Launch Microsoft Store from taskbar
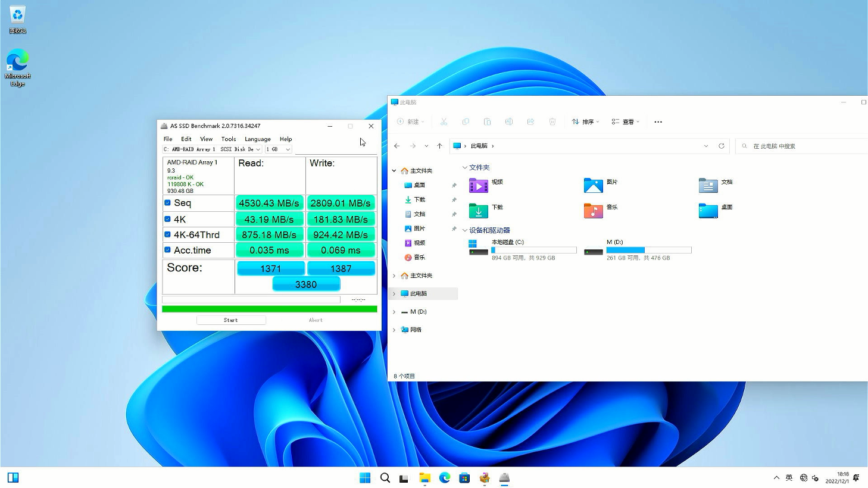Image resolution: width=868 pixels, height=488 pixels. tap(464, 478)
